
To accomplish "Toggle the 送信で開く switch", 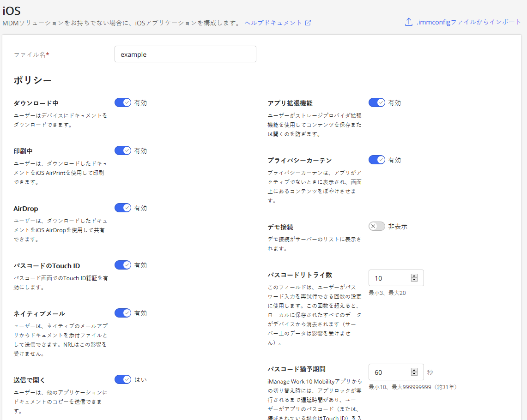I will point(123,379).
